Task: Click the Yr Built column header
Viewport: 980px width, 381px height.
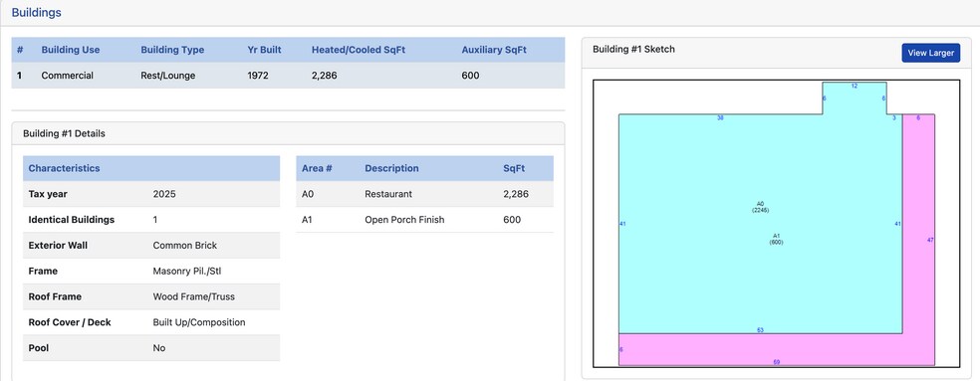Action: pos(264,50)
